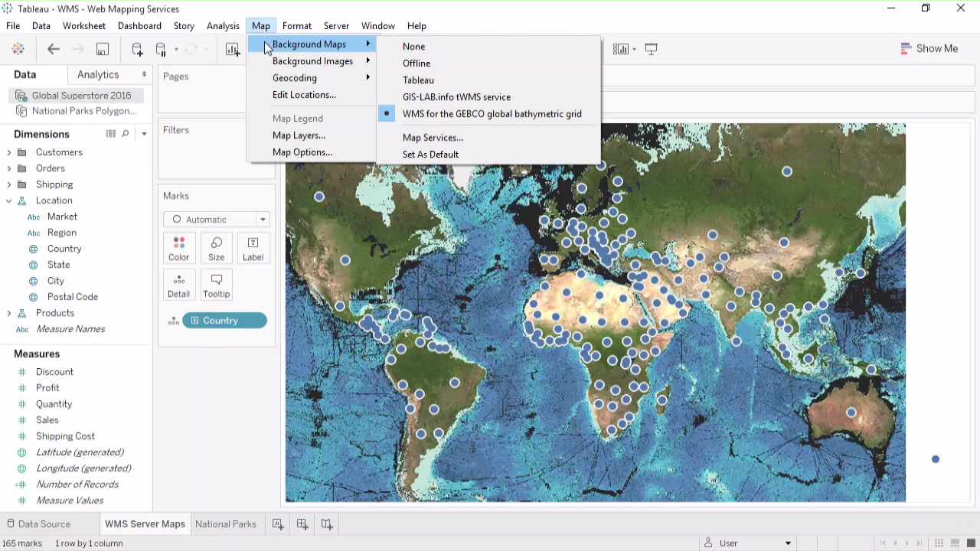Open Presentation Mode from the toolbar
Image resolution: width=980 pixels, height=551 pixels.
click(x=651, y=49)
